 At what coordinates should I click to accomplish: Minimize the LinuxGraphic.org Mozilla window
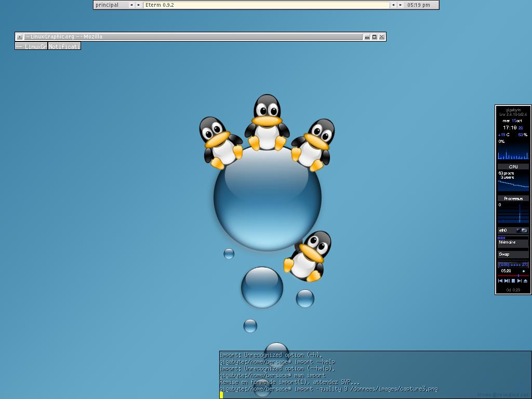[x=367, y=37]
